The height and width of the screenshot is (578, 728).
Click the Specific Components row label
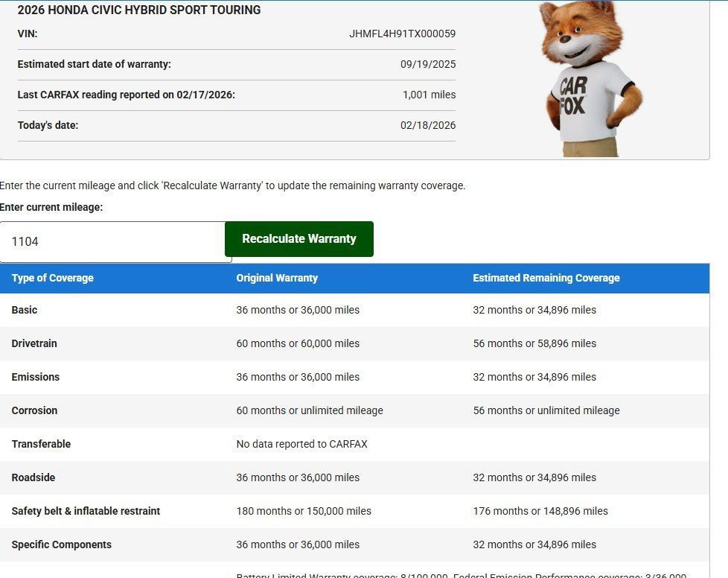[62, 544]
